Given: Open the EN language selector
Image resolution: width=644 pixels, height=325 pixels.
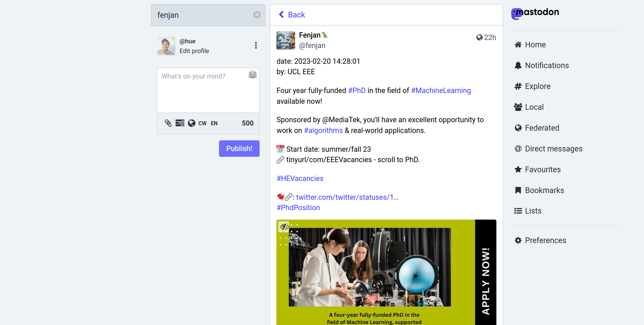Looking at the screenshot, I should pyautogui.click(x=214, y=123).
